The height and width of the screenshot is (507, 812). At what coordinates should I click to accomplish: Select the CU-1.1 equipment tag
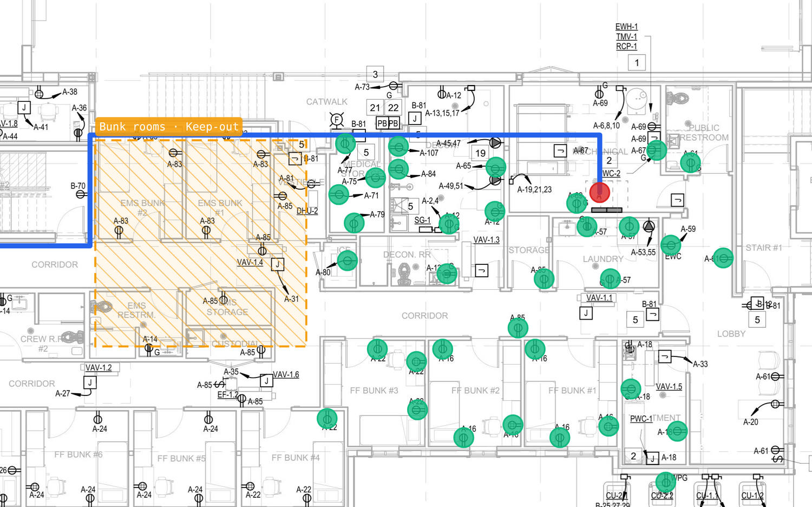pyautogui.click(x=708, y=496)
